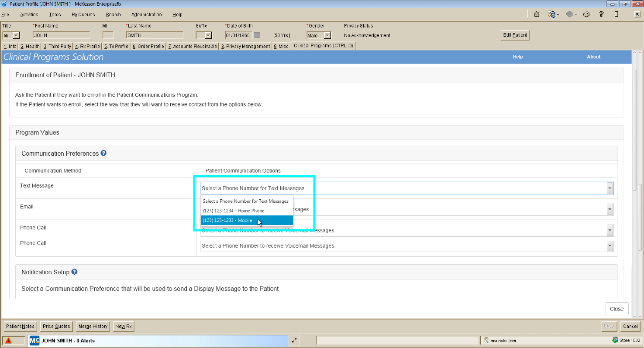644x348 pixels.
Task: Switch to the 1. Info tab
Action: (x=10, y=46)
